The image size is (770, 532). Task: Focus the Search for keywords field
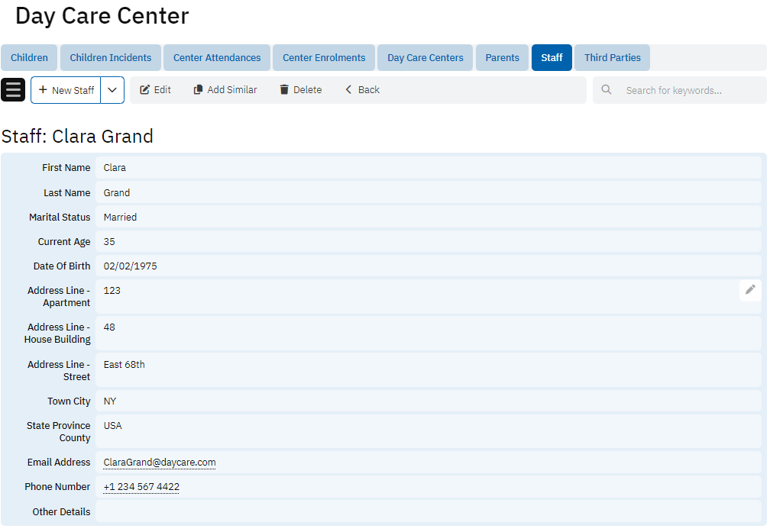coord(687,90)
